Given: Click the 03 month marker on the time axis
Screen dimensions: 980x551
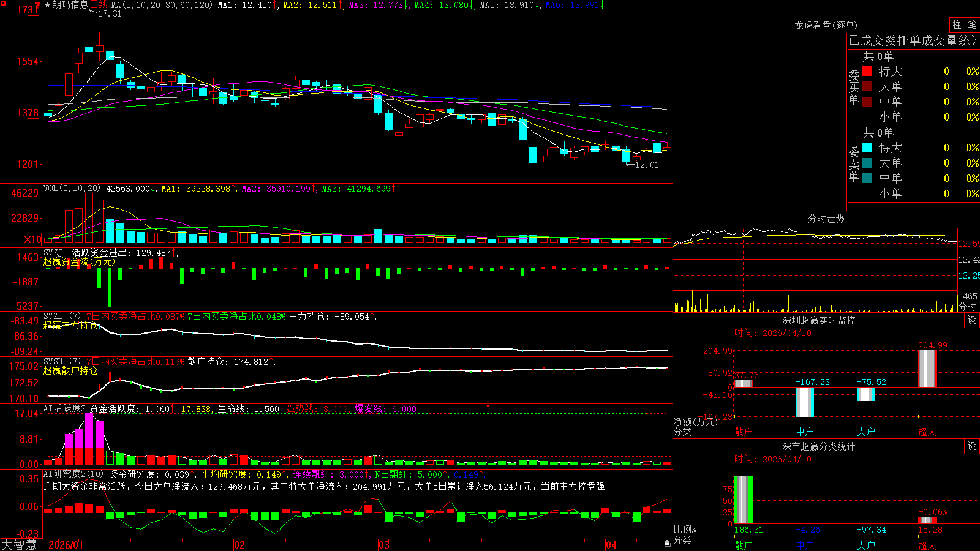Looking at the screenshot, I should coord(384,545).
